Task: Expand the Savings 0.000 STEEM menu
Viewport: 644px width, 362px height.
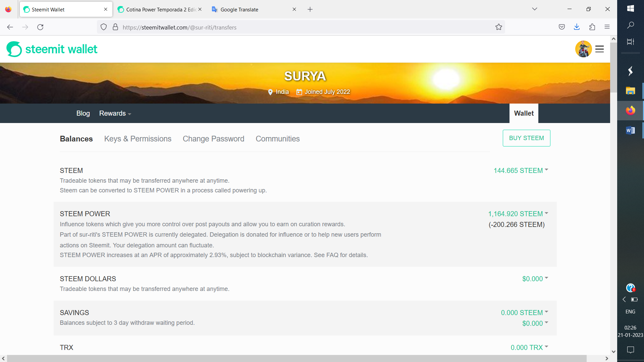Action: [x=525, y=313]
